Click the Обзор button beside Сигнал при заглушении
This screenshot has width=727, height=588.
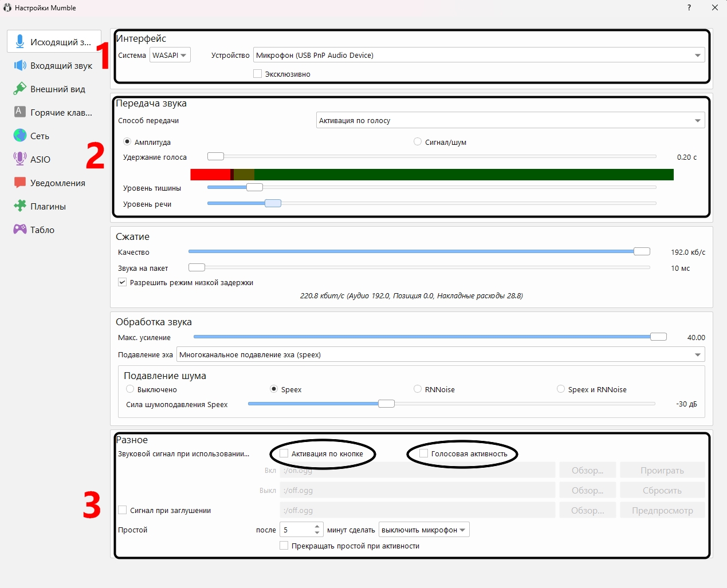click(x=588, y=510)
